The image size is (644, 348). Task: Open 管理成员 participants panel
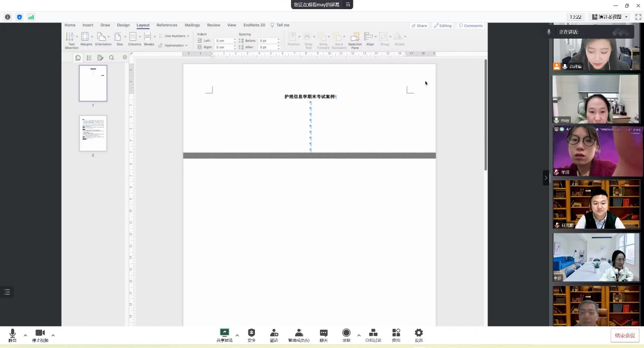pos(299,333)
